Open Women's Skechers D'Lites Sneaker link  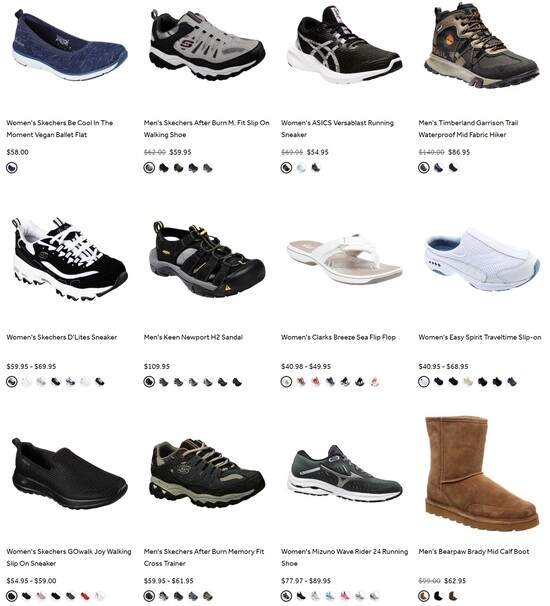pos(61,337)
